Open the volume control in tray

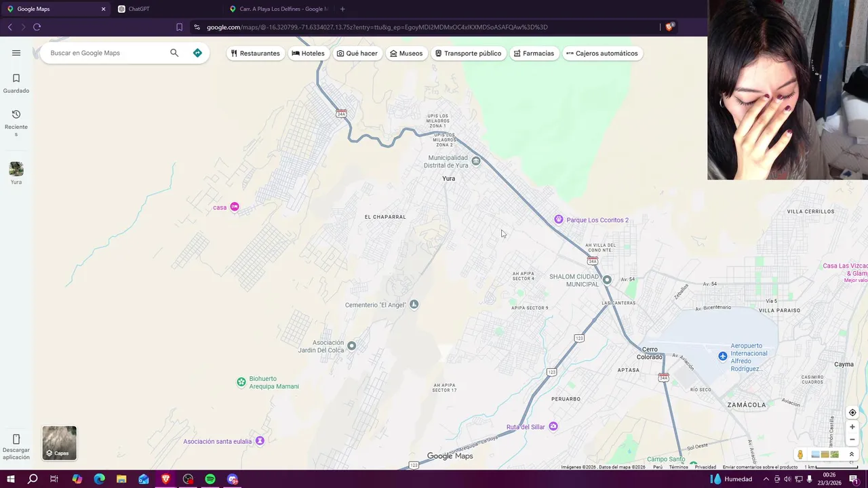pos(787,479)
